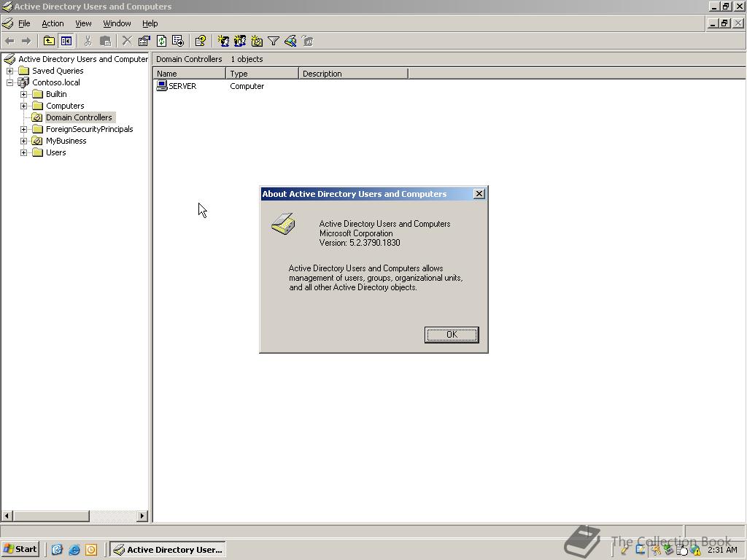Open the File menu

24,23
